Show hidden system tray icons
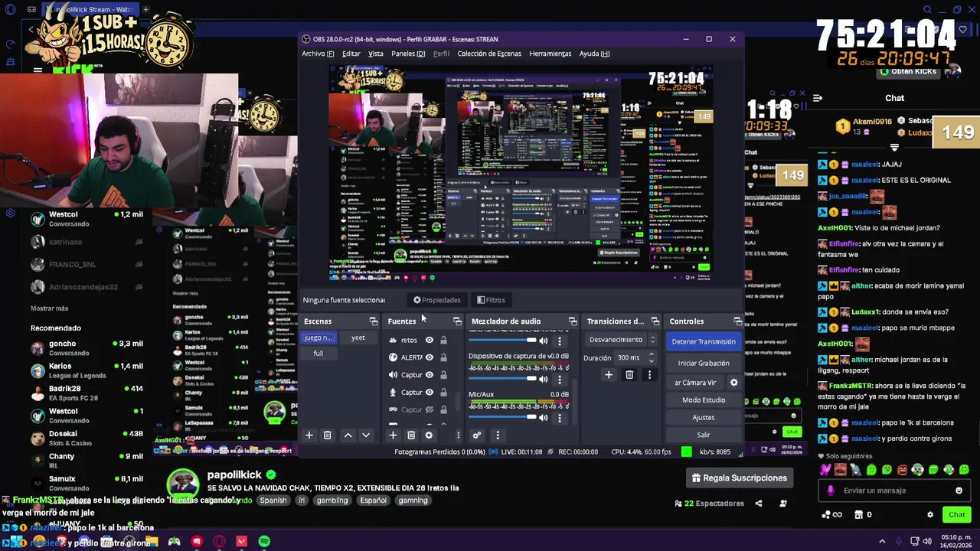Viewport: 980px width, 551px height. coord(882,542)
